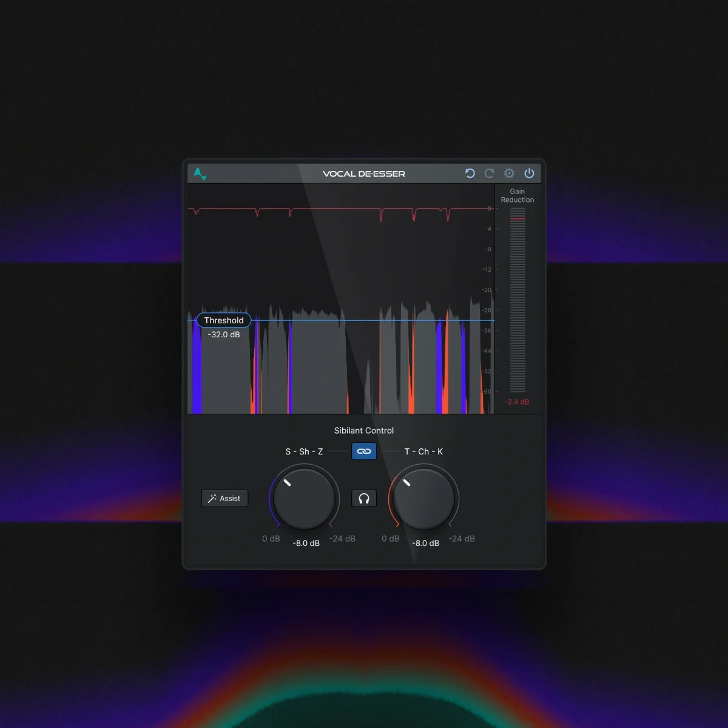Click the Gain Reduction label
Image resolution: width=728 pixels, height=728 pixels.
[x=517, y=195]
